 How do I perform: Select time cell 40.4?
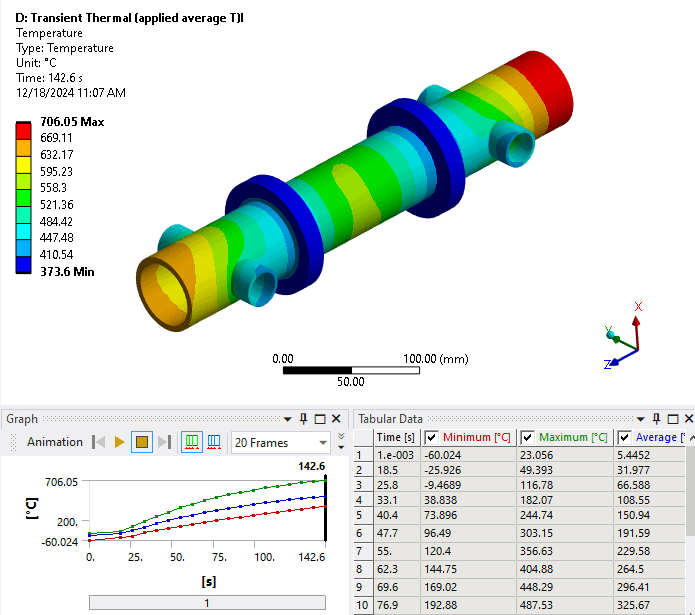tap(397, 515)
